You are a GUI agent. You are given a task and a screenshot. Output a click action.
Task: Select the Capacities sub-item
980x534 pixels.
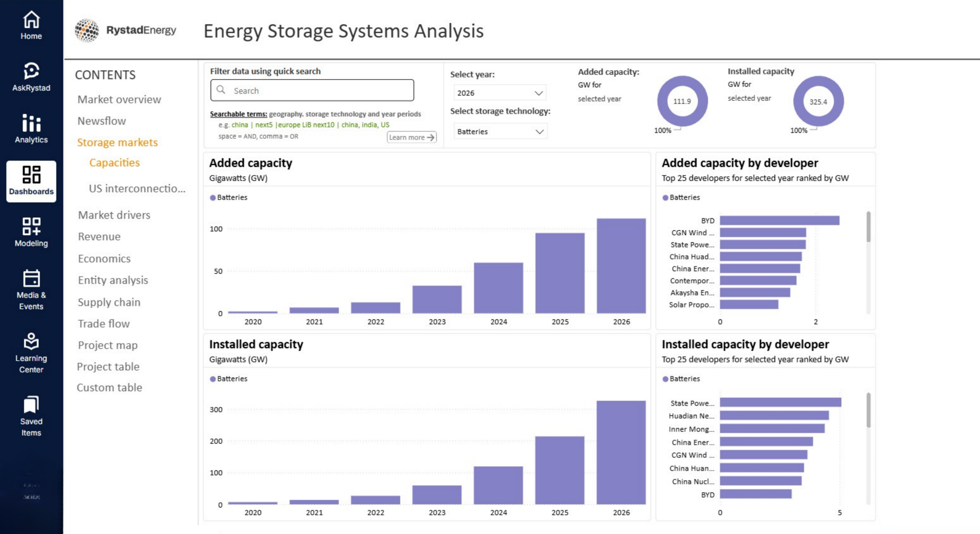115,163
